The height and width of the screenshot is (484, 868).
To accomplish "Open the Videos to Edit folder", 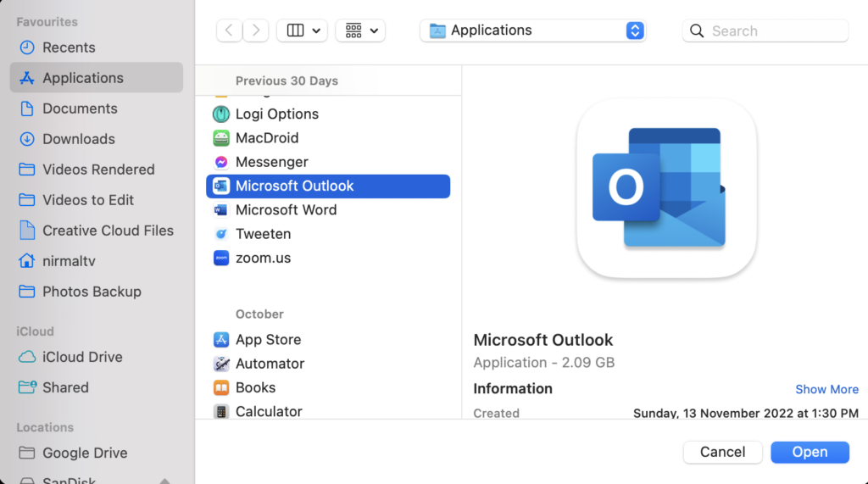I will click(97, 200).
